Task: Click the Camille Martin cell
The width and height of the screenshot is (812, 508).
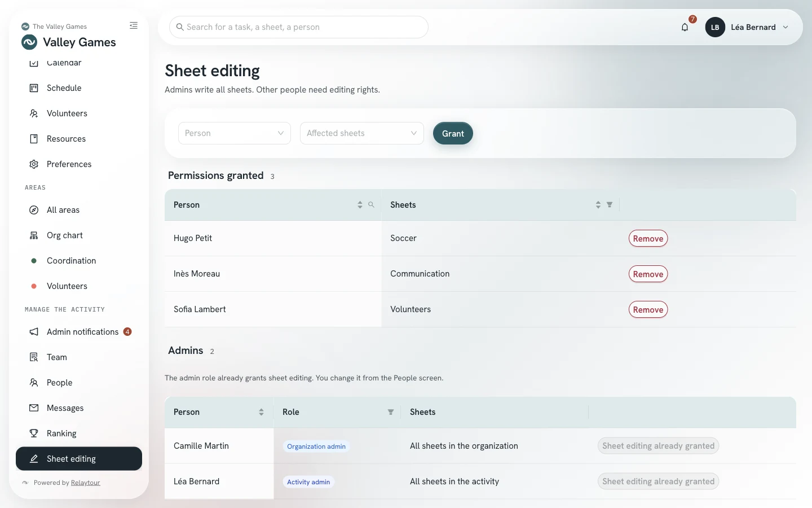Action: [219, 446]
